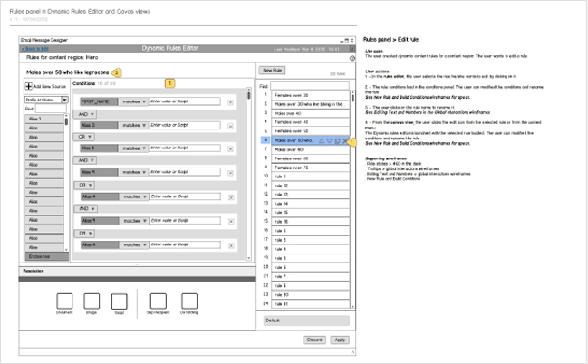Image resolution: width=588 pixels, height=364 pixels.
Task: Click the value field of the Alias 2 condition
Action: click(x=185, y=125)
